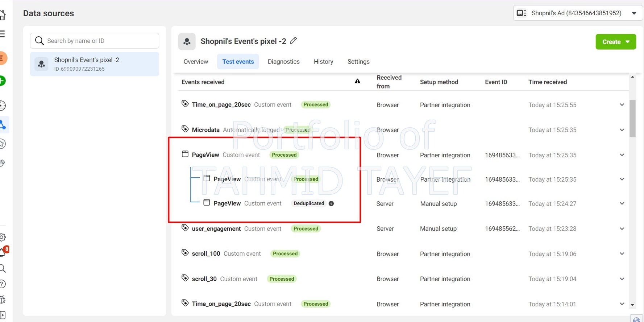644x322 pixels.
Task: Open the search icon in left sidebar
Action: pyautogui.click(x=2, y=268)
